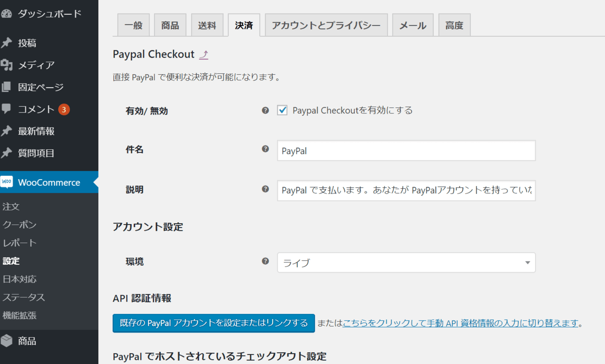605x364 pixels.
Task: Click 既存の PayPal アカウントを設定またはリンクする button
Action: 214,323
